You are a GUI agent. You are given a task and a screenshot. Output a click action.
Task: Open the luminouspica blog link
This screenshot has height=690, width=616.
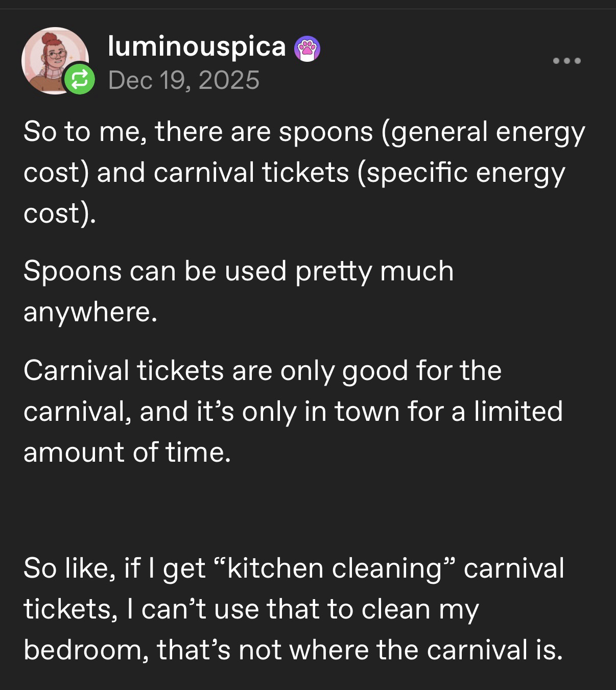click(x=197, y=47)
